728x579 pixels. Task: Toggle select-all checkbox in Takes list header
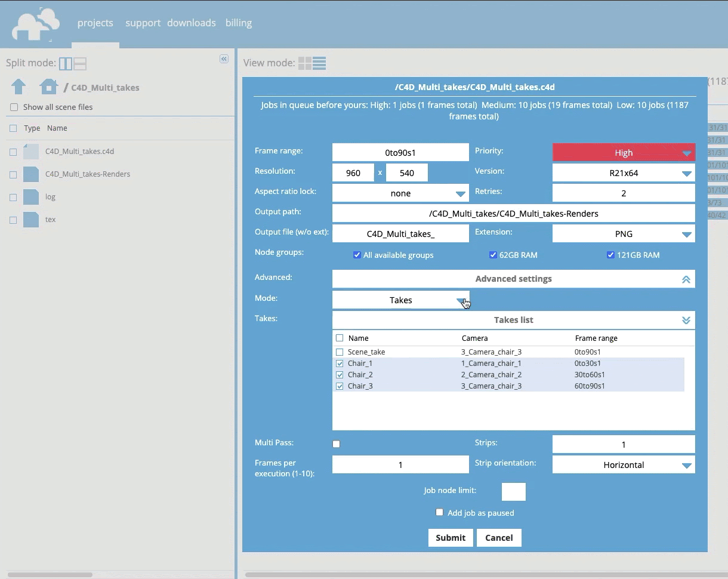click(x=340, y=338)
